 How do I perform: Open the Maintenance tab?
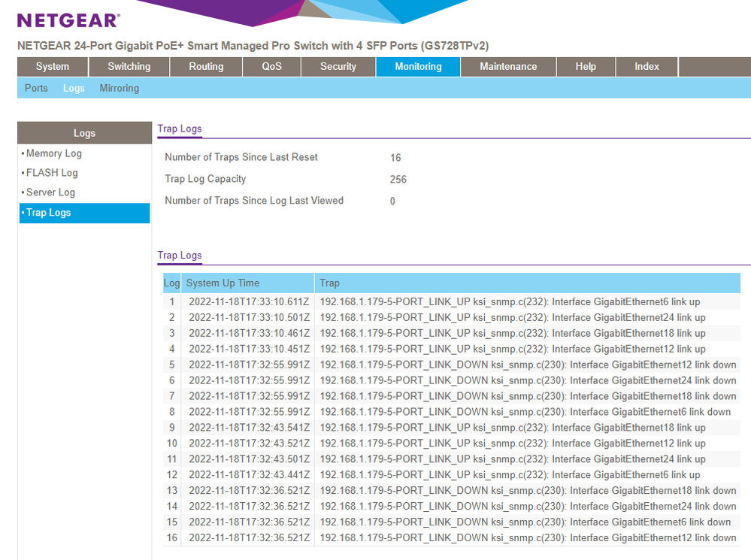click(508, 67)
